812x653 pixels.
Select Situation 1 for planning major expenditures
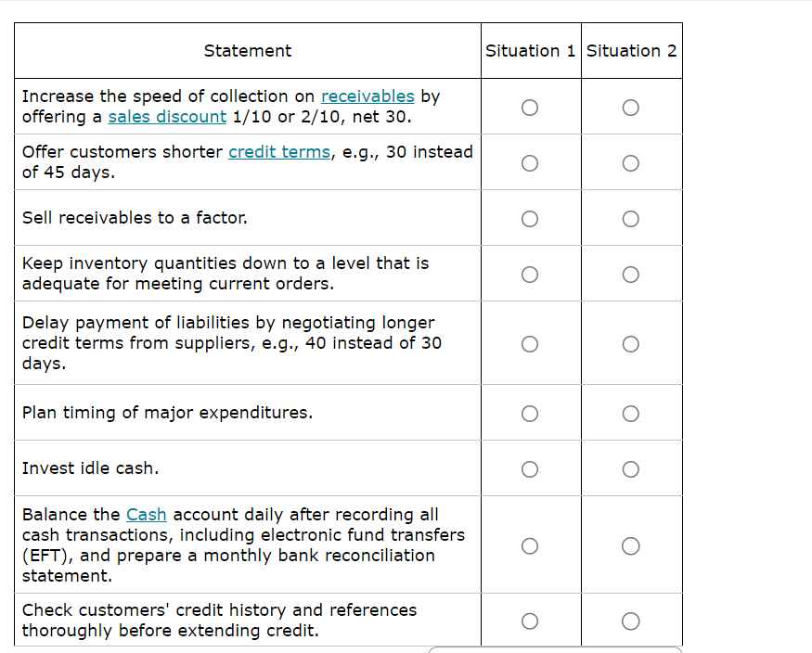coord(530,413)
